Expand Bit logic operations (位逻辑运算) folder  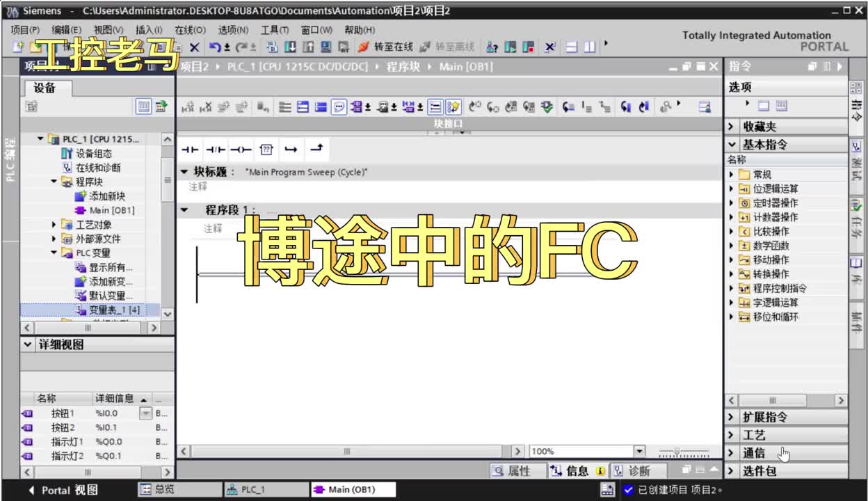(x=732, y=189)
